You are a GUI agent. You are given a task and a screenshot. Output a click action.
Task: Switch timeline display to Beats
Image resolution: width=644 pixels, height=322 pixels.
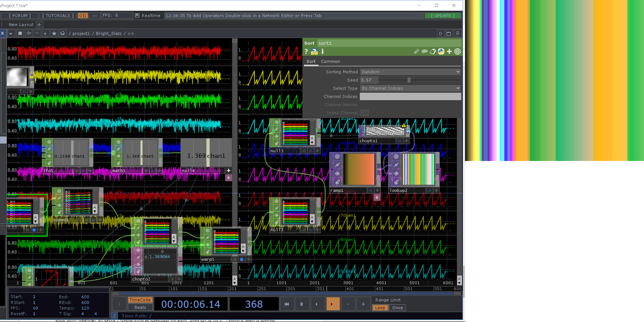pyautogui.click(x=140, y=308)
